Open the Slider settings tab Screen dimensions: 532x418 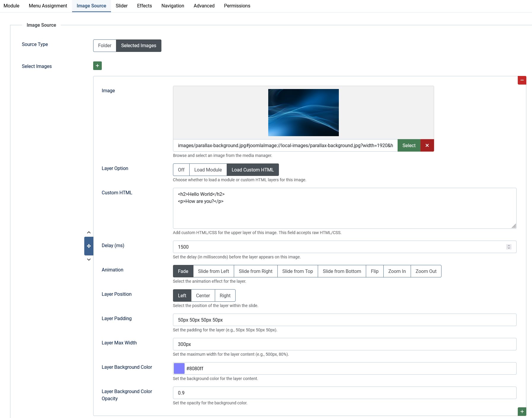point(121,6)
